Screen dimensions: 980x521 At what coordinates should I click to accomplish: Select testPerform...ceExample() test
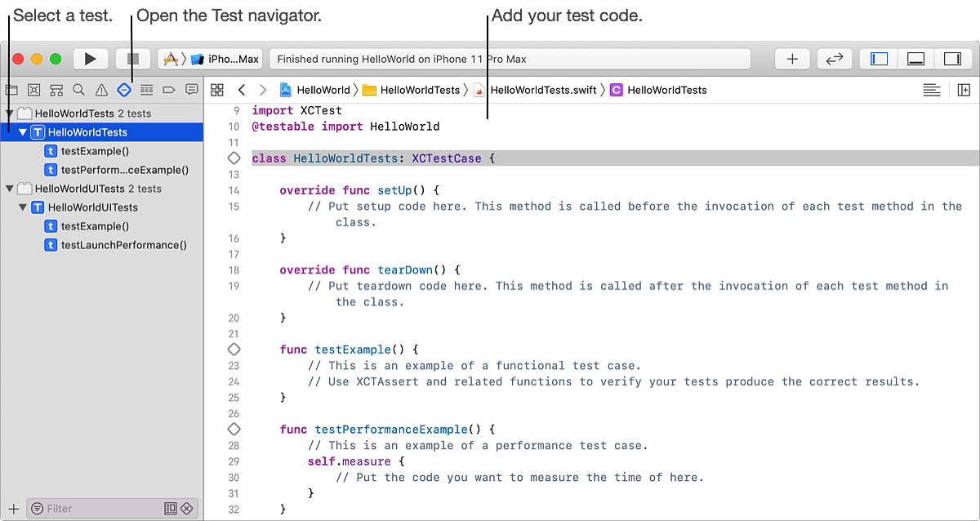tap(101, 170)
